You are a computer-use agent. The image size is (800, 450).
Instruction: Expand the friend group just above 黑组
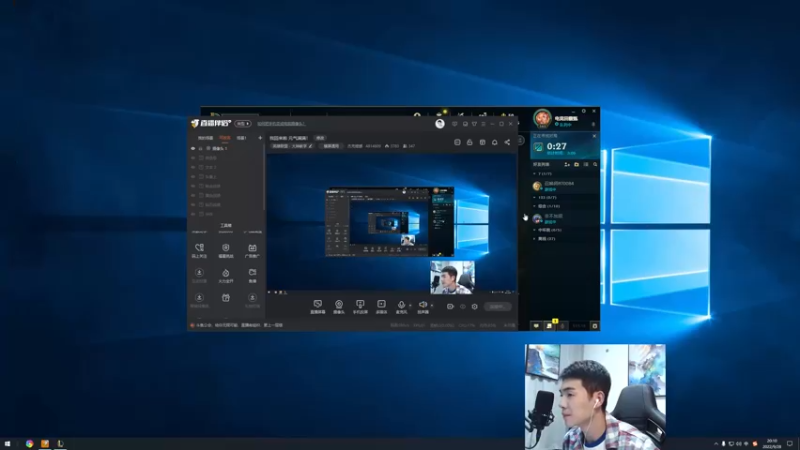click(534, 230)
